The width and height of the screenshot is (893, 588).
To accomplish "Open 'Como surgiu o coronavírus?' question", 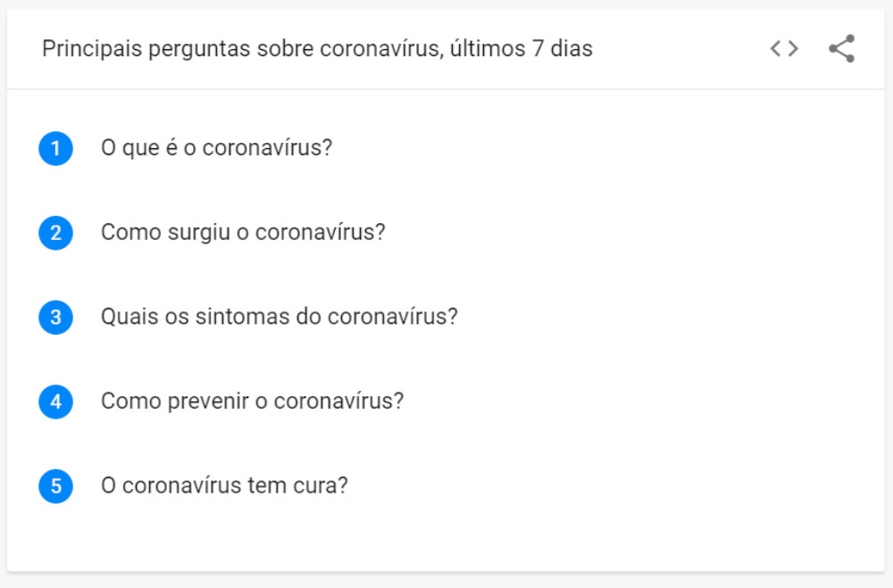I will pyautogui.click(x=243, y=233).
